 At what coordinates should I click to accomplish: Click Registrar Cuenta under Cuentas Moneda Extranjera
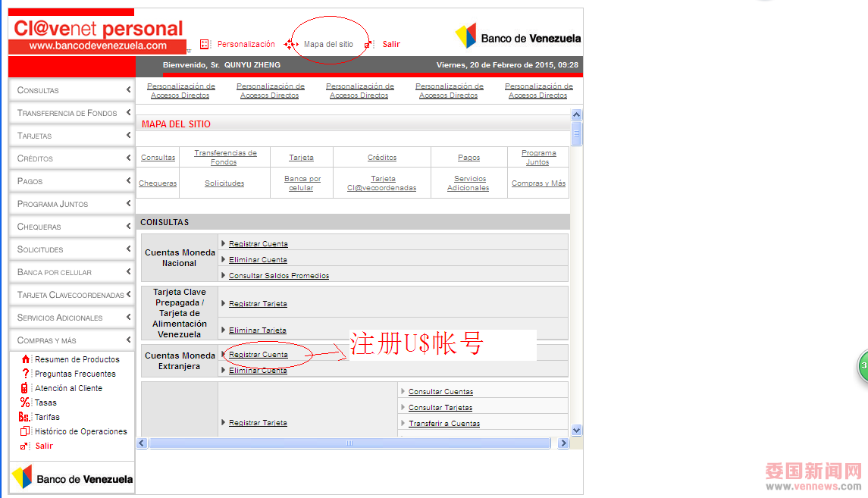point(258,355)
